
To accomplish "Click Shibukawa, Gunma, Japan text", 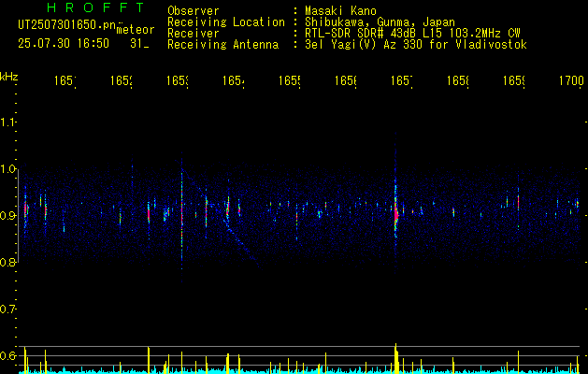I will pos(380,22).
